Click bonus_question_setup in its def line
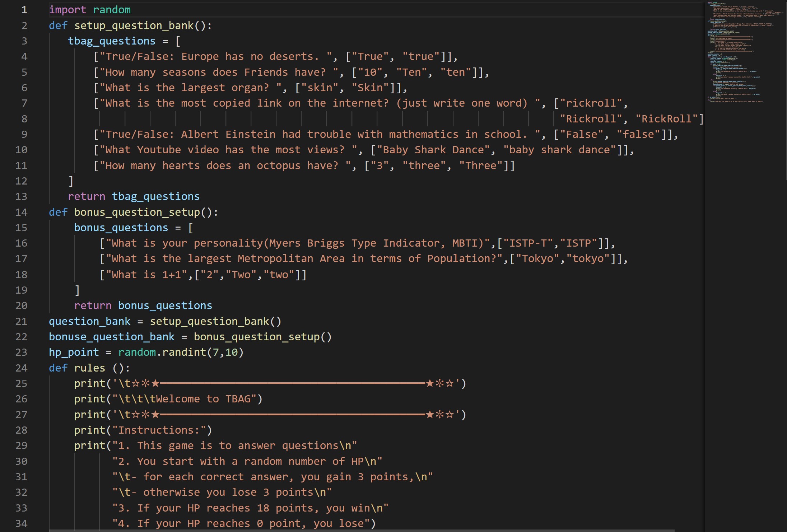This screenshot has height=532, width=787. pyautogui.click(x=137, y=212)
